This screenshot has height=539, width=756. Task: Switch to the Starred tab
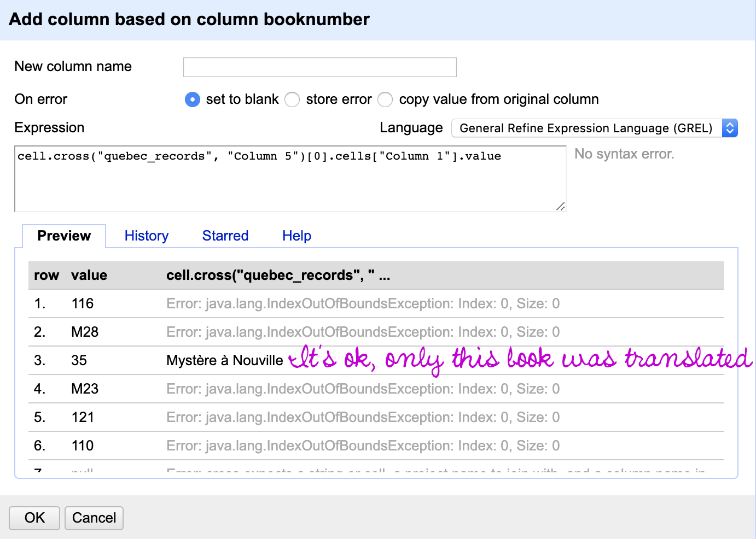225,236
